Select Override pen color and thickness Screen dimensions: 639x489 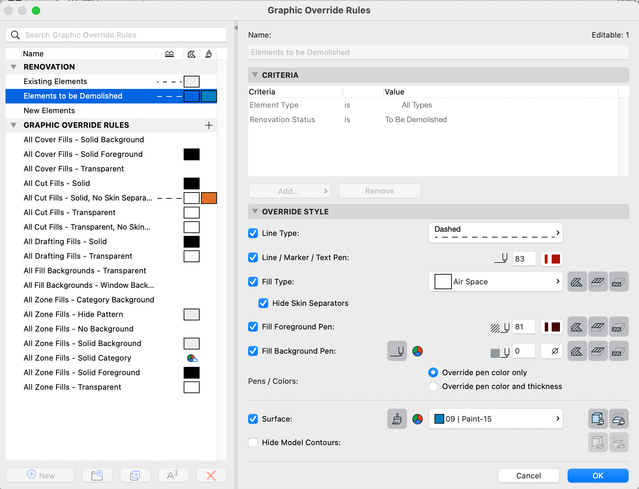433,386
